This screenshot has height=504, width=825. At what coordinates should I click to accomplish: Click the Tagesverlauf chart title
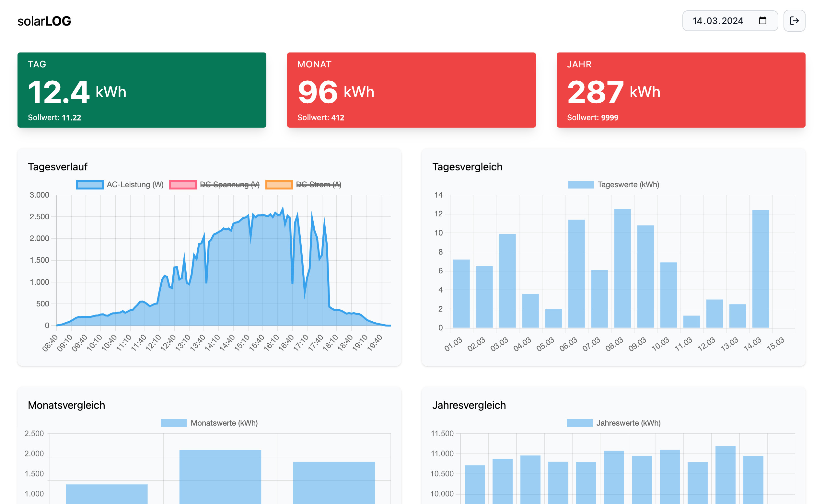[x=58, y=167]
